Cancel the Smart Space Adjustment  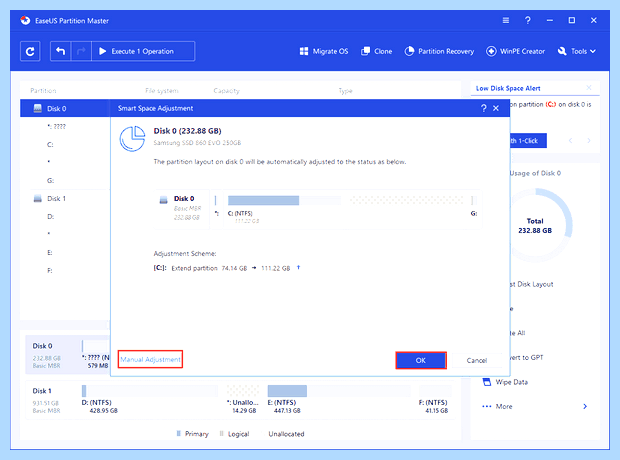(x=476, y=360)
